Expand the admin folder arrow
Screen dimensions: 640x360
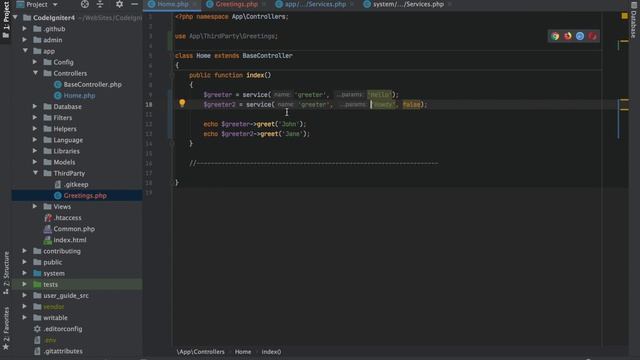pyautogui.click(x=25, y=40)
